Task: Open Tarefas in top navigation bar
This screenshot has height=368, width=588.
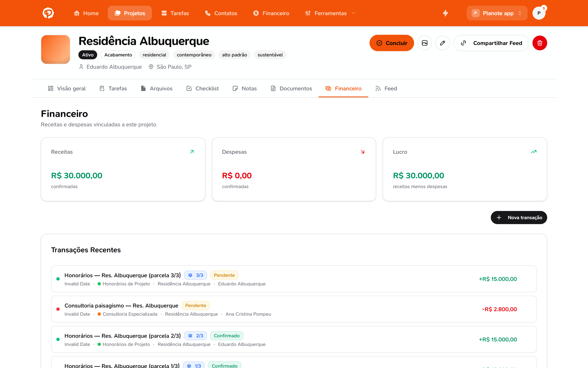Action: [x=175, y=13]
